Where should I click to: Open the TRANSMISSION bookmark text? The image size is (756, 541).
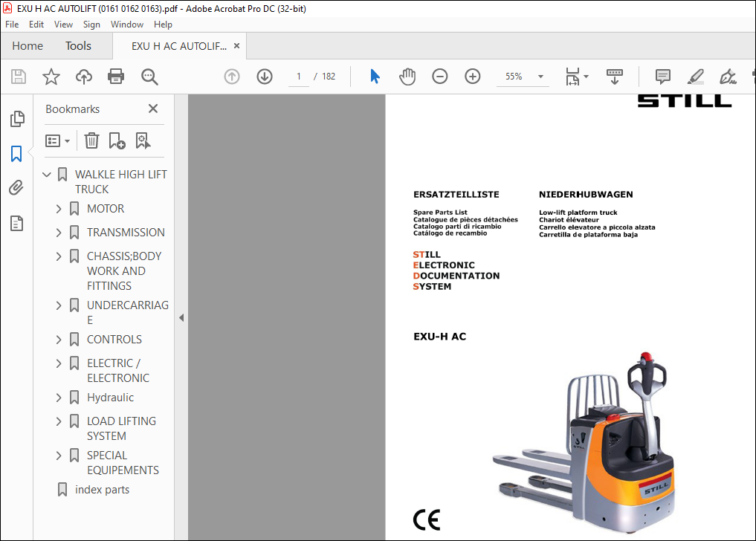coord(126,233)
